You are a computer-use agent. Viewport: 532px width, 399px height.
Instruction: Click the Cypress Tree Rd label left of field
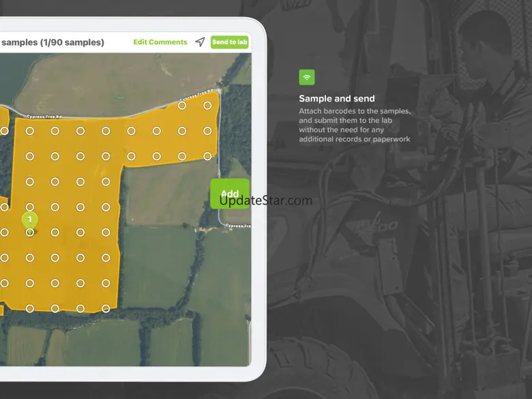coord(44,117)
